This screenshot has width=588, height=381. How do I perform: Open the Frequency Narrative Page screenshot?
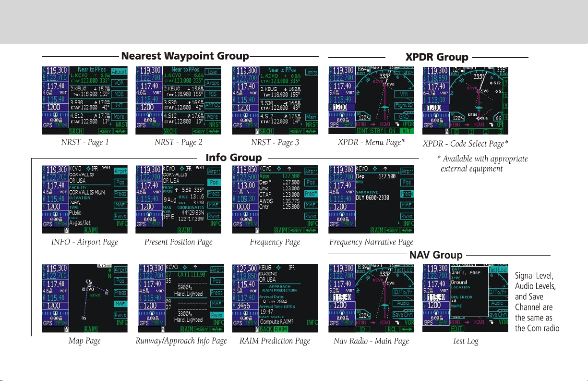371,199
